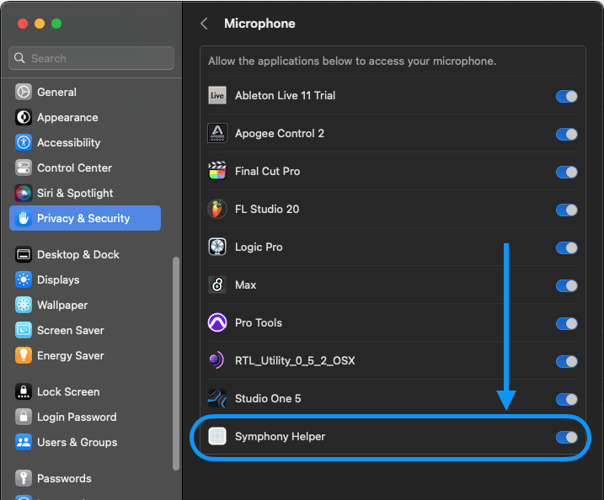Click the Siri & Spotlight icon

point(23,193)
